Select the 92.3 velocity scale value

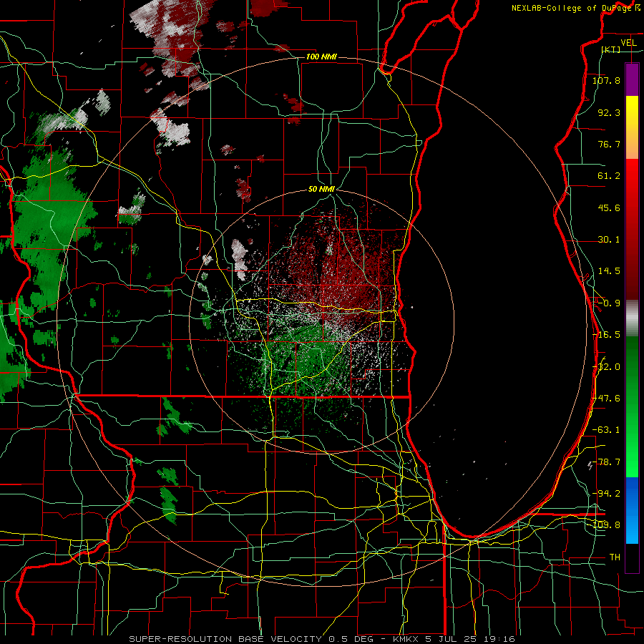click(x=609, y=112)
